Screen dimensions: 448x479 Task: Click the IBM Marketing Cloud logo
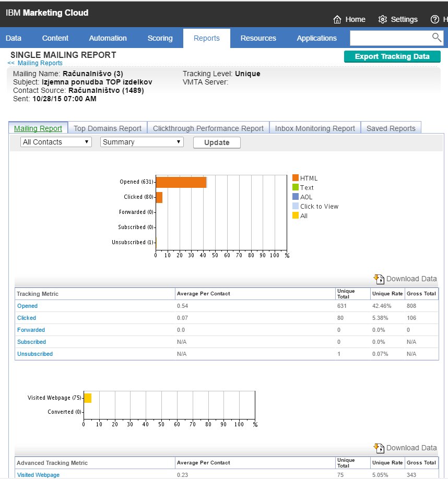pyautogui.click(x=47, y=13)
